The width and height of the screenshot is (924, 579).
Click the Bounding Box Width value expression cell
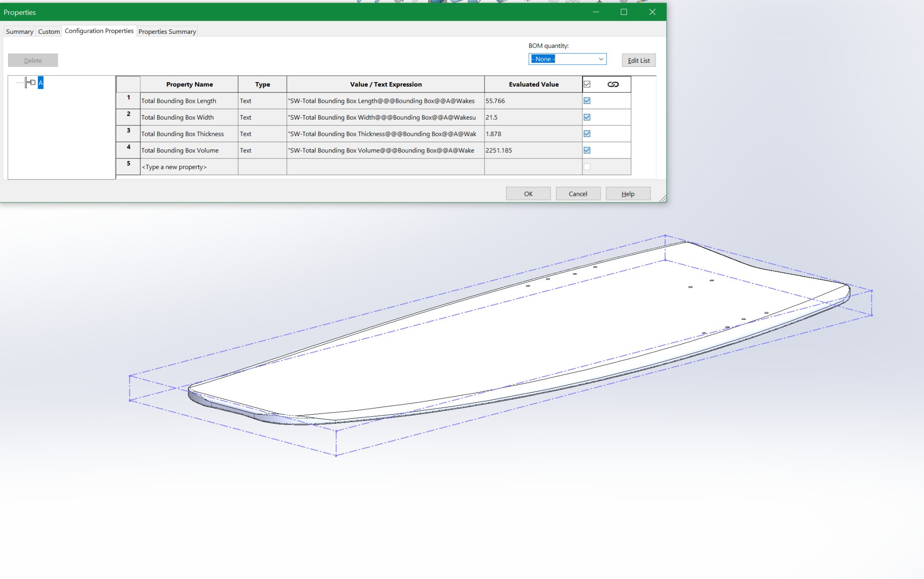click(x=385, y=117)
